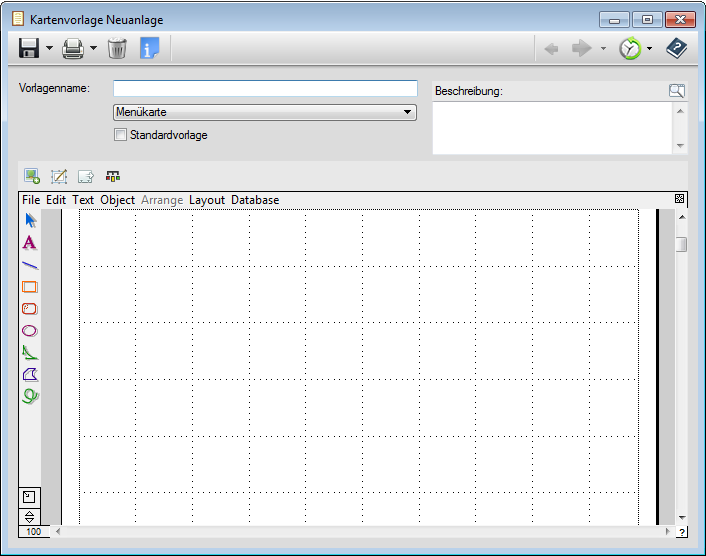The width and height of the screenshot is (706, 556).
Task: Select the Text tool marked A
Action: pyautogui.click(x=30, y=242)
